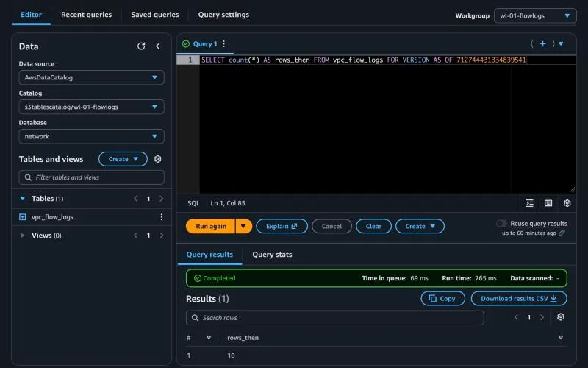Click the result value 10

point(231,355)
